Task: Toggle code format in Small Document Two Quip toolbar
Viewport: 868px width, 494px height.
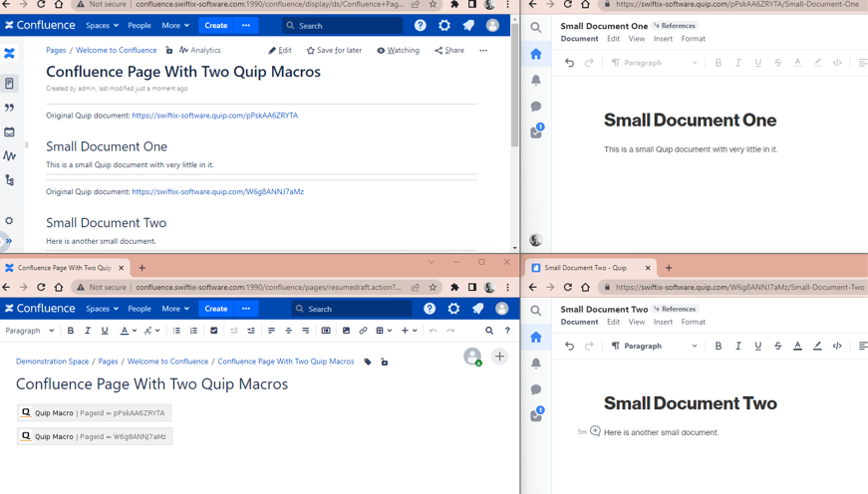Action: click(837, 346)
